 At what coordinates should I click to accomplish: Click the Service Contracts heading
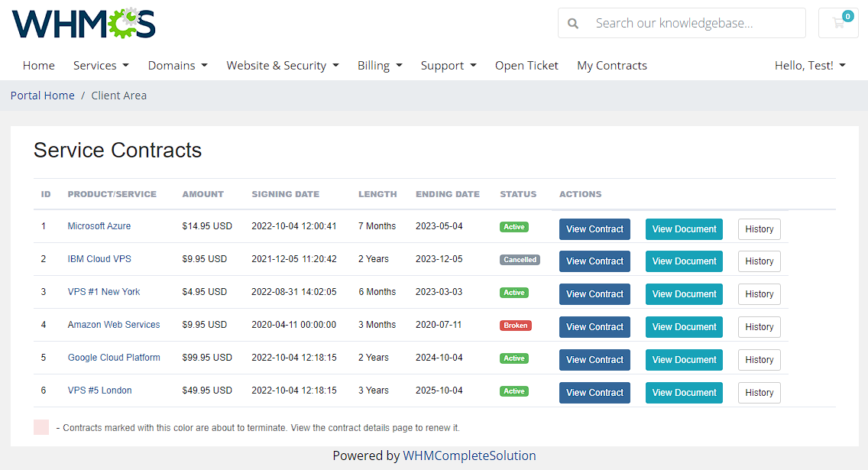[118, 150]
